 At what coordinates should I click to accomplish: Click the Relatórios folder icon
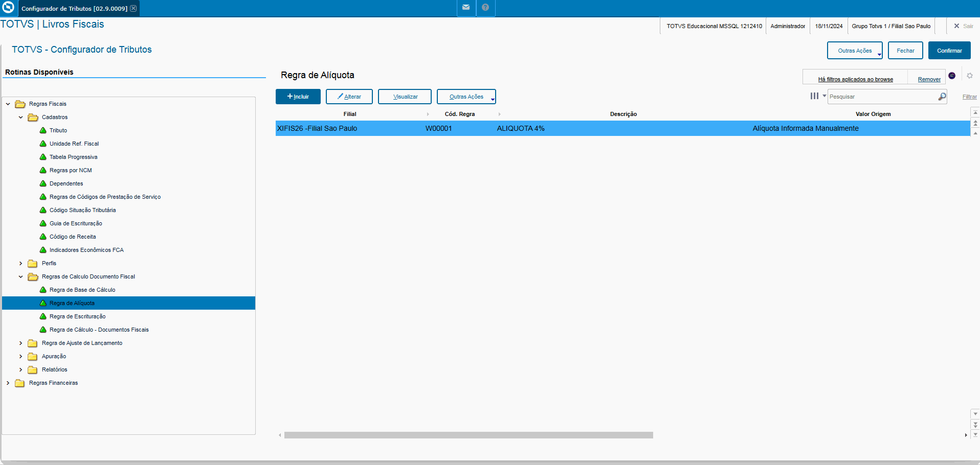[33, 369]
